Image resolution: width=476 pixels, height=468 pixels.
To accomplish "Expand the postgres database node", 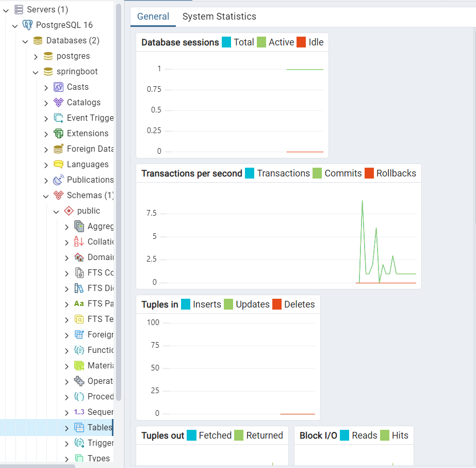I will (x=36, y=56).
